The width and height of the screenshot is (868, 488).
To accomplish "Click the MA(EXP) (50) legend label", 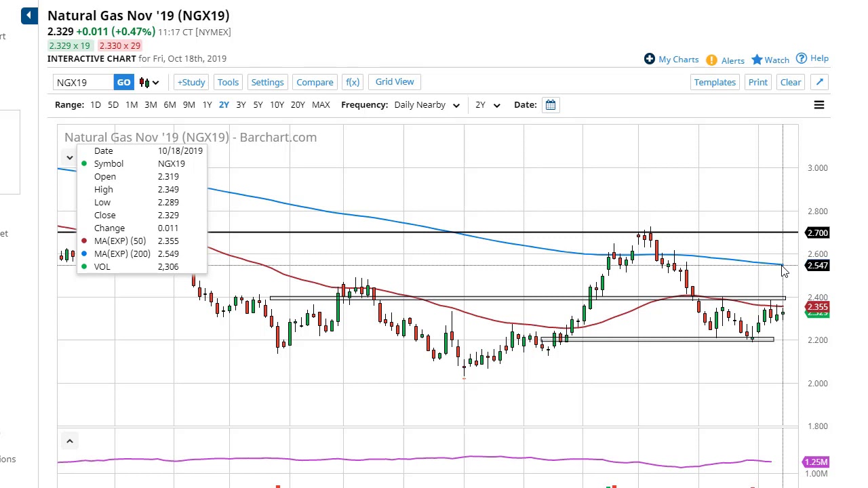I will 120,241.
